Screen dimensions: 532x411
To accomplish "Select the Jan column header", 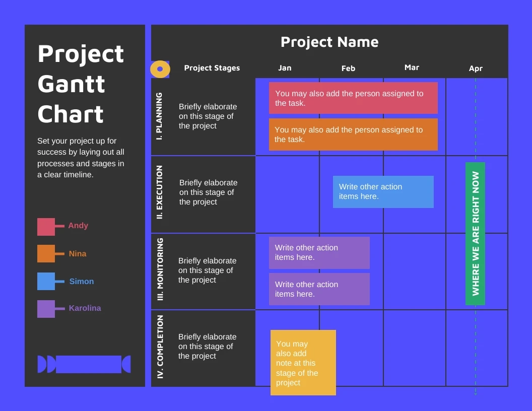I will 285,67.
